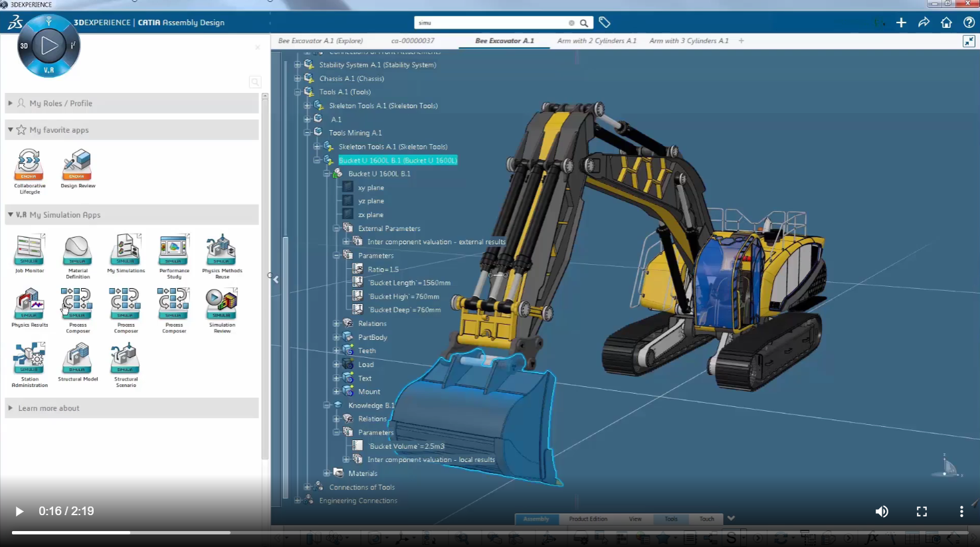Open video more options menu
The height and width of the screenshot is (547, 980).
pyautogui.click(x=961, y=511)
